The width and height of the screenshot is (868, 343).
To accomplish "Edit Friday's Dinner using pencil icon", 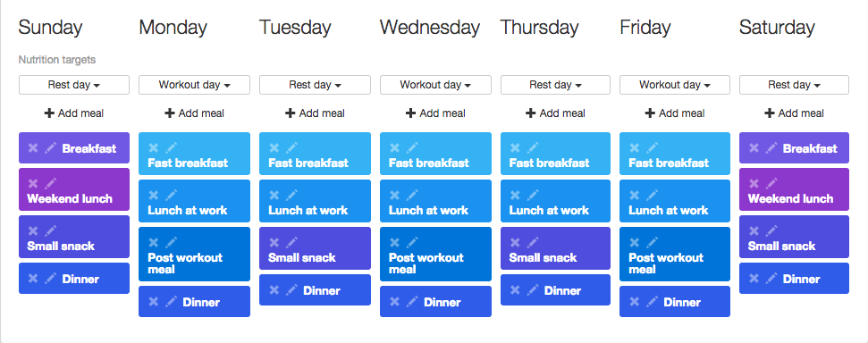I will 652,302.
